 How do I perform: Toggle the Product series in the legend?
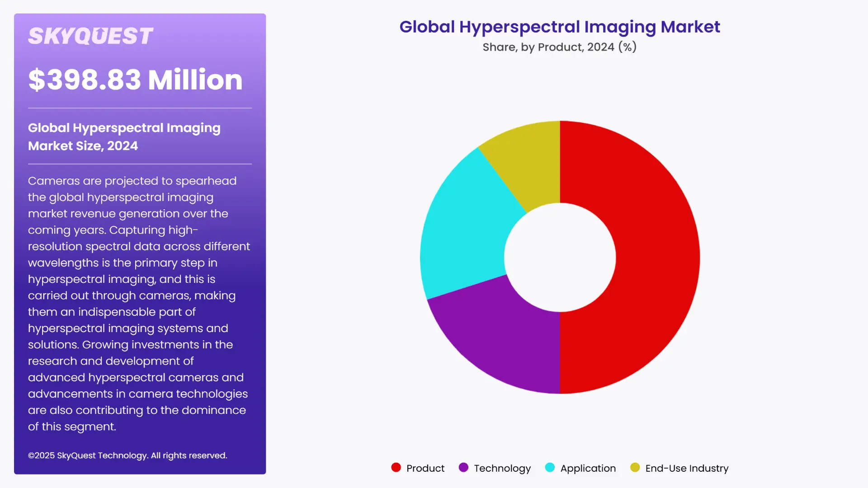[x=425, y=468]
